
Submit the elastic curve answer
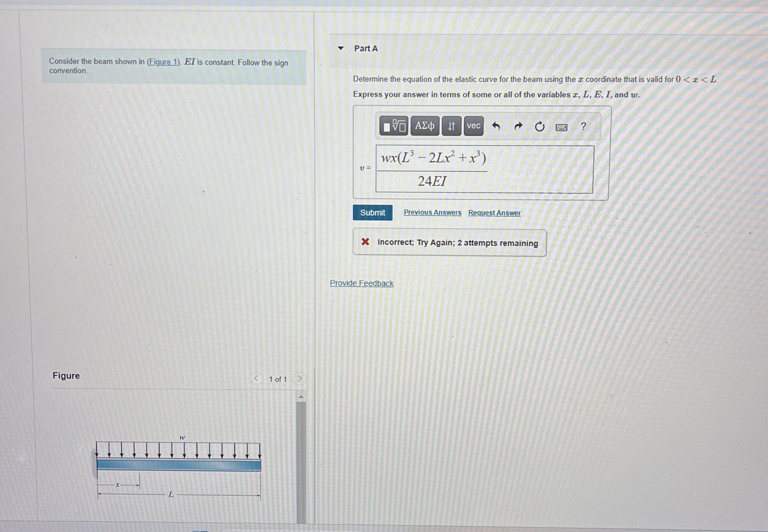point(373,212)
